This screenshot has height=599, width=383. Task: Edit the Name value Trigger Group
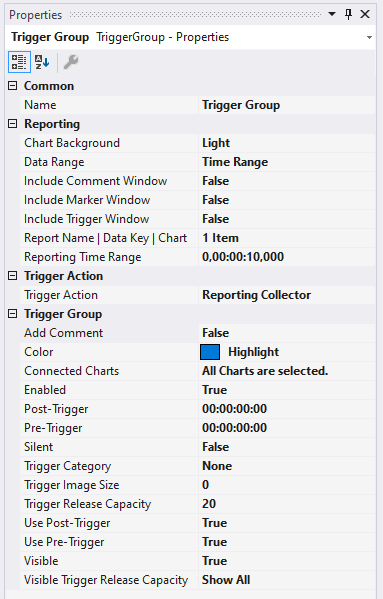pyautogui.click(x=241, y=105)
